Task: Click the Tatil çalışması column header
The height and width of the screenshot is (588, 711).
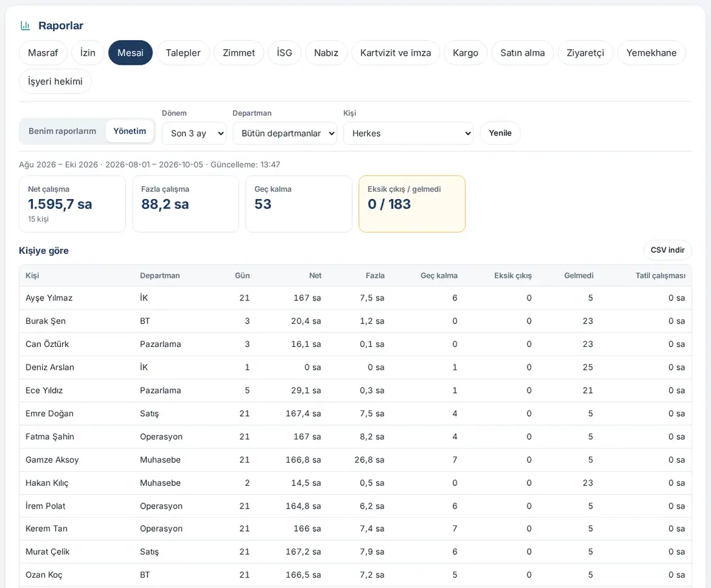Action: click(660, 276)
